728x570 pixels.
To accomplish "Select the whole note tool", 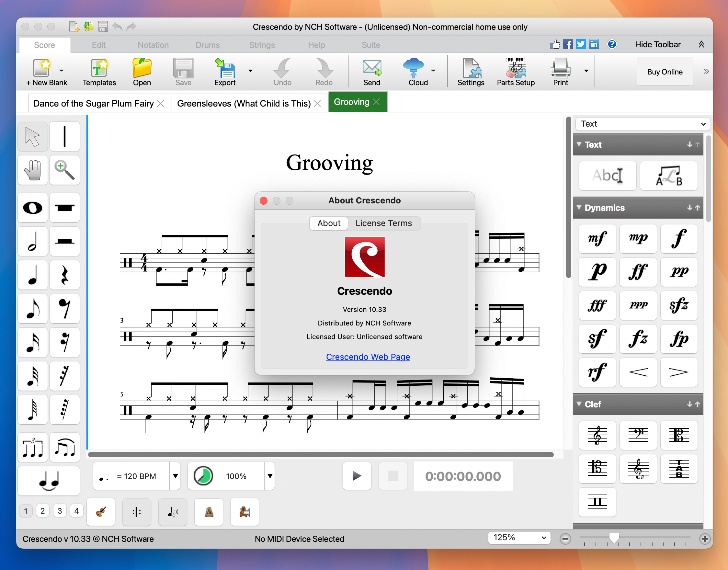I will pyautogui.click(x=32, y=208).
